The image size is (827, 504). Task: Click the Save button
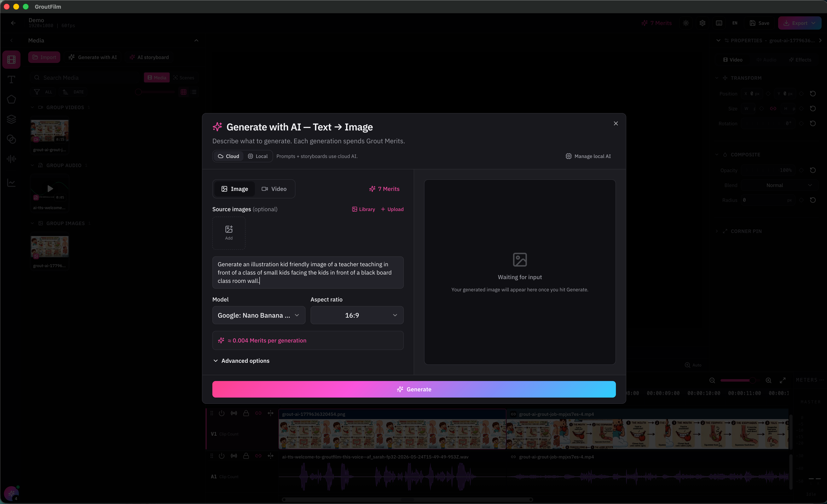[759, 23]
